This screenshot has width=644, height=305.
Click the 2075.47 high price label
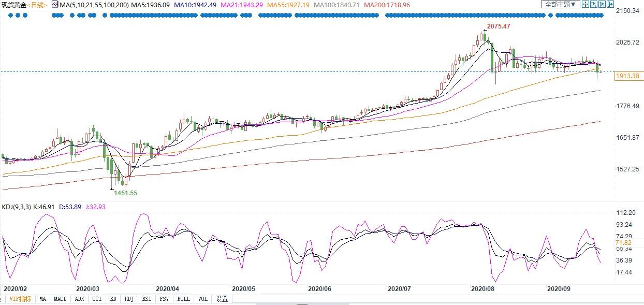(x=500, y=25)
